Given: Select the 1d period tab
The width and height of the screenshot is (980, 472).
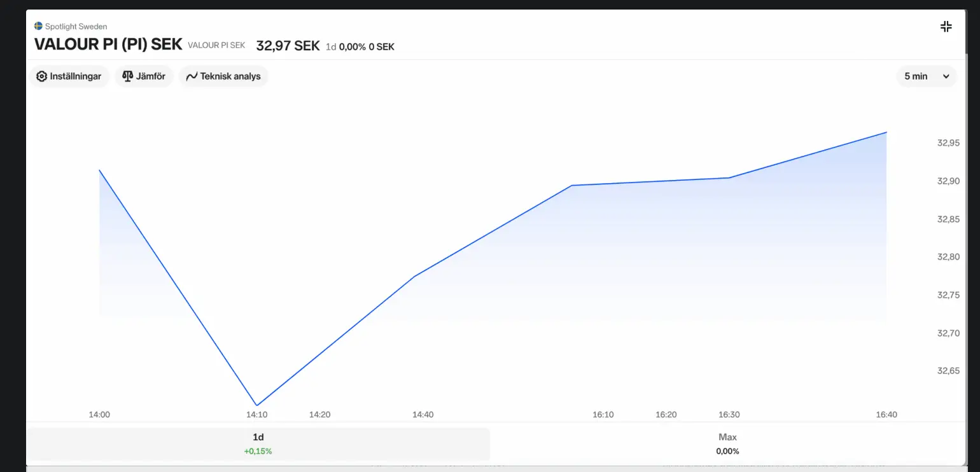Looking at the screenshot, I should (258, 444).
